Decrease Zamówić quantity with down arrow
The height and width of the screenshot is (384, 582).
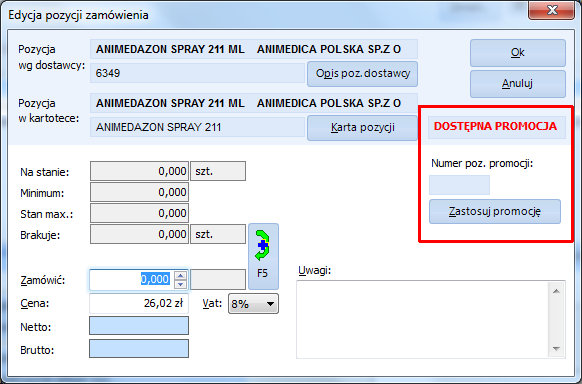[180, 284]
